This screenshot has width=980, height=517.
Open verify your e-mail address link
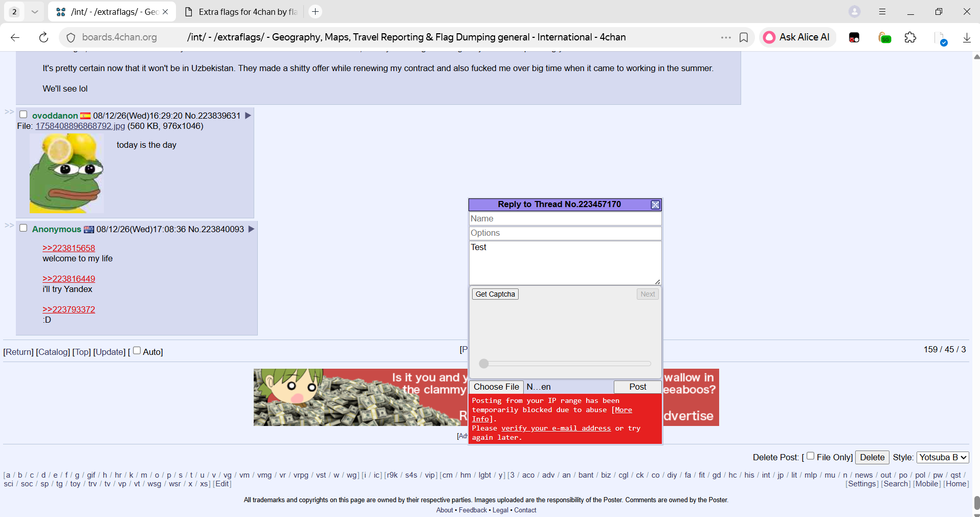[556, 429]
